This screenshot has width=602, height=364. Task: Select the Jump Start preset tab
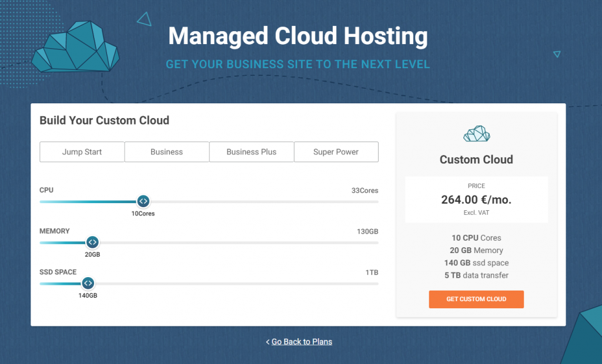(x=82, y=152)
